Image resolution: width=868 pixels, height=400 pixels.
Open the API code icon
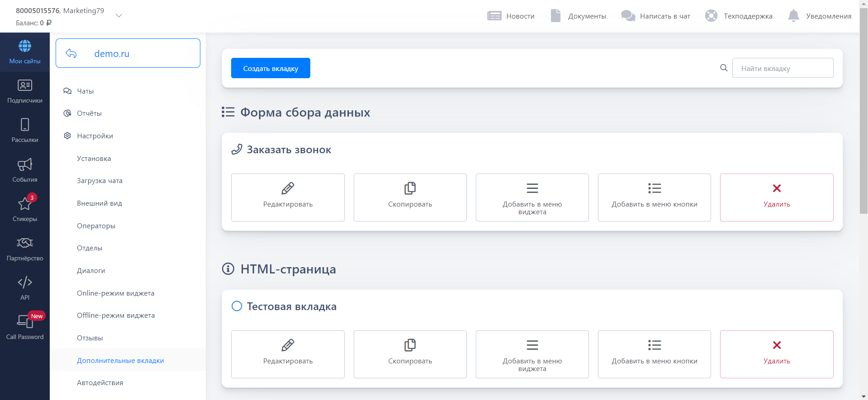[25, 282]
